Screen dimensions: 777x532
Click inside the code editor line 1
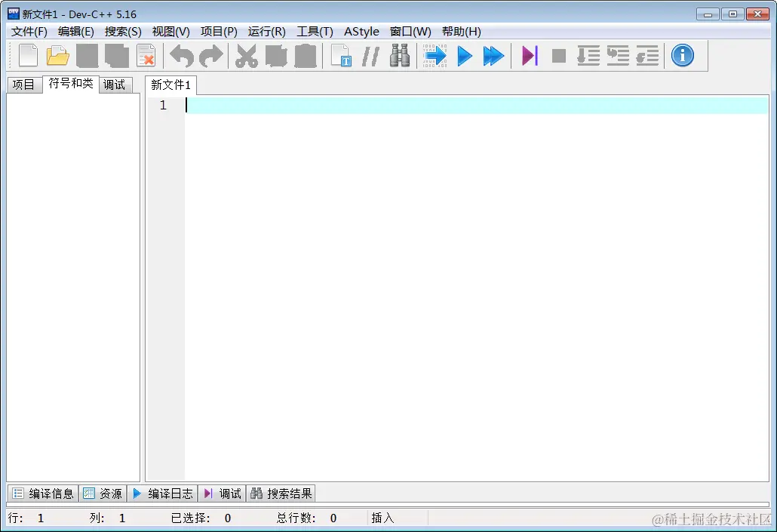[302, 106]
